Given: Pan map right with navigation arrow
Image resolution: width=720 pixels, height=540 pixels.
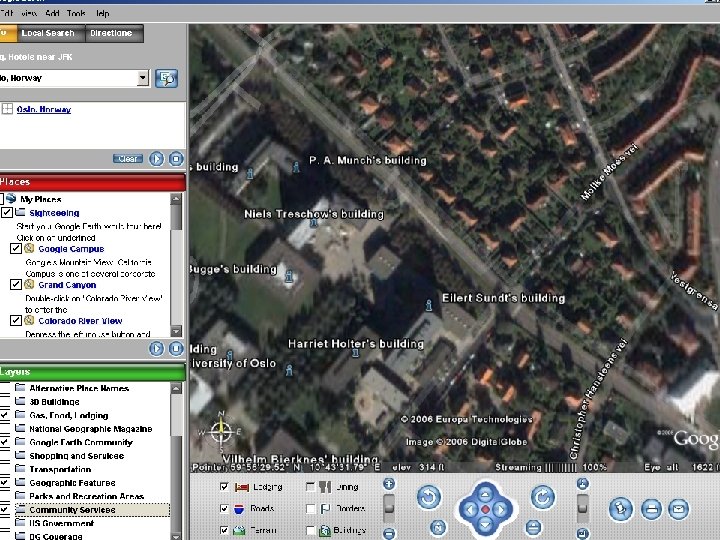Looking at the screenshot, I should click(501, 509).
